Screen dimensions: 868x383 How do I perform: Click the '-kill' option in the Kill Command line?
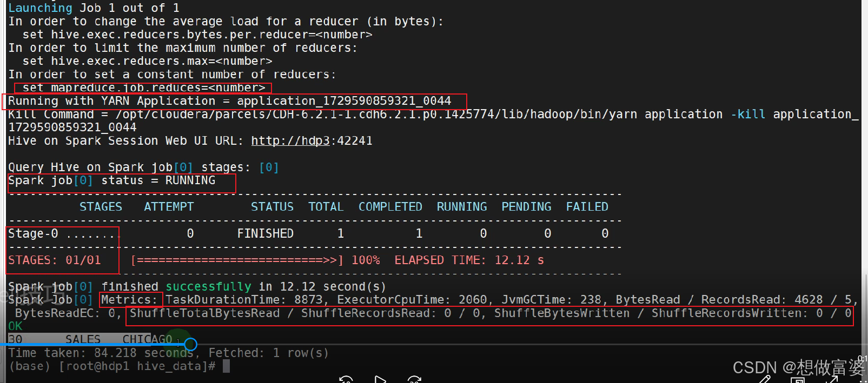pyautogui.click(x=748, y=115)
